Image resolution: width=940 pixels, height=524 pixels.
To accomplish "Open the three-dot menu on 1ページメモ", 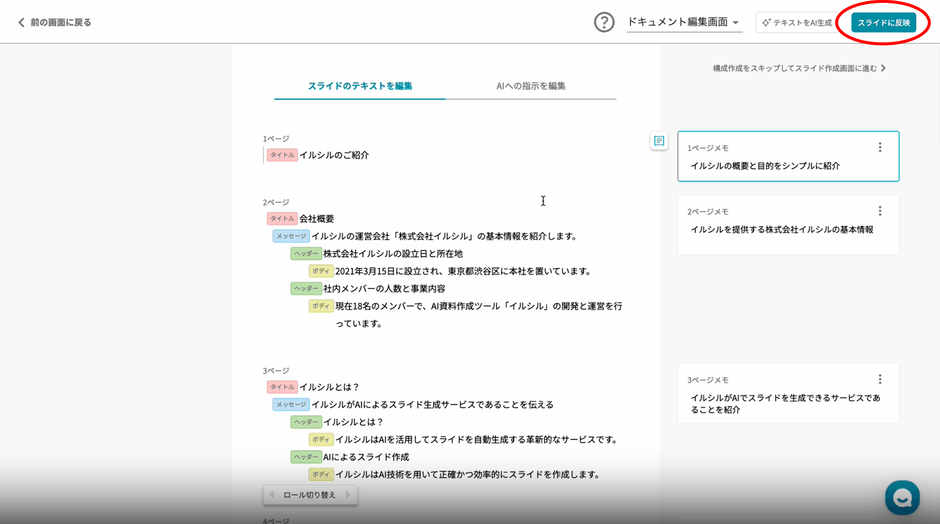I will [880, 147].
